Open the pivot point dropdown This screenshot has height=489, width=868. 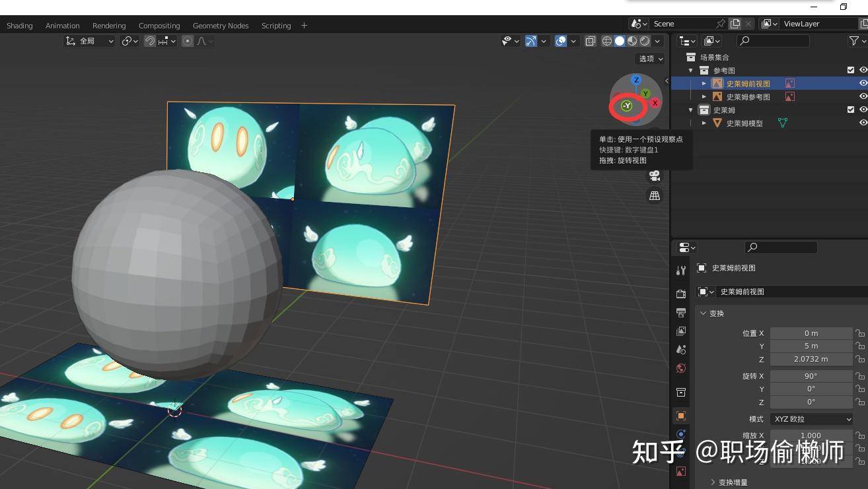click(130, 41)
